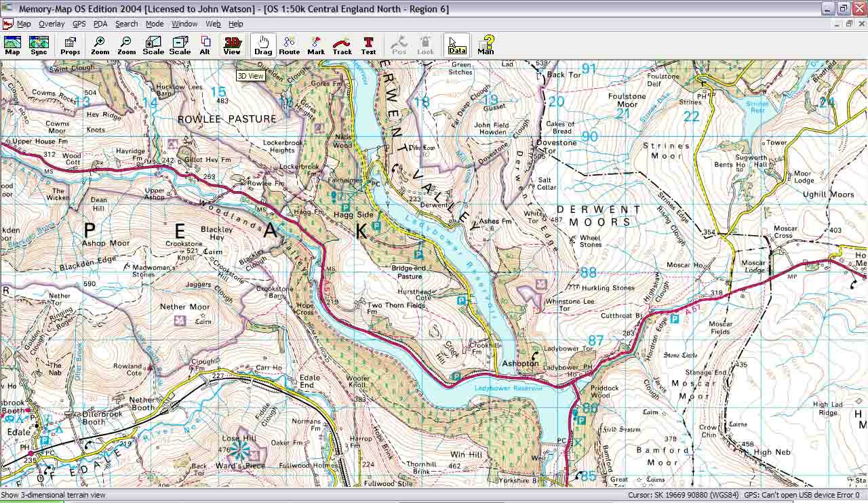The image size is (868, 503).
Task: Select the Sync toolbar icon
Action: coord(39,45)
